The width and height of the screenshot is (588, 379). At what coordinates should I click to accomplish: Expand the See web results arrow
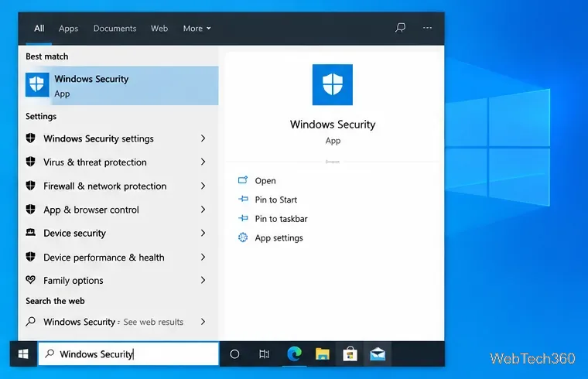coord(203,322)
